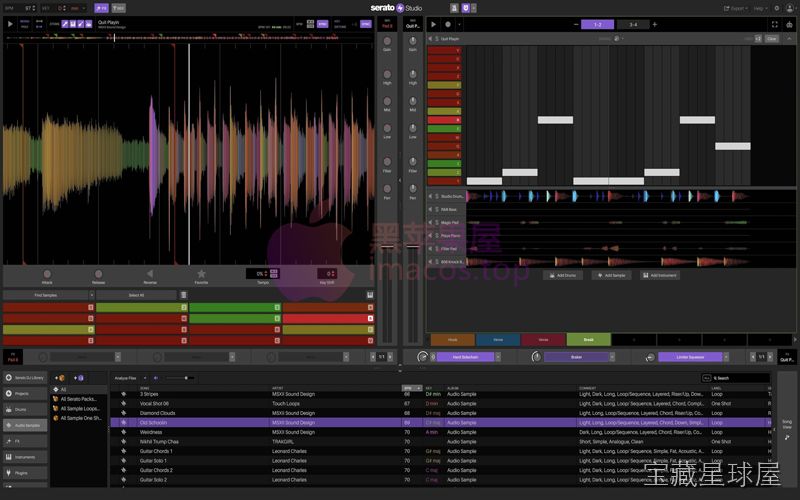The height and width of the screenshot is (500, 800).
Task: Select the Break scene block
Action: click(588, 339)
